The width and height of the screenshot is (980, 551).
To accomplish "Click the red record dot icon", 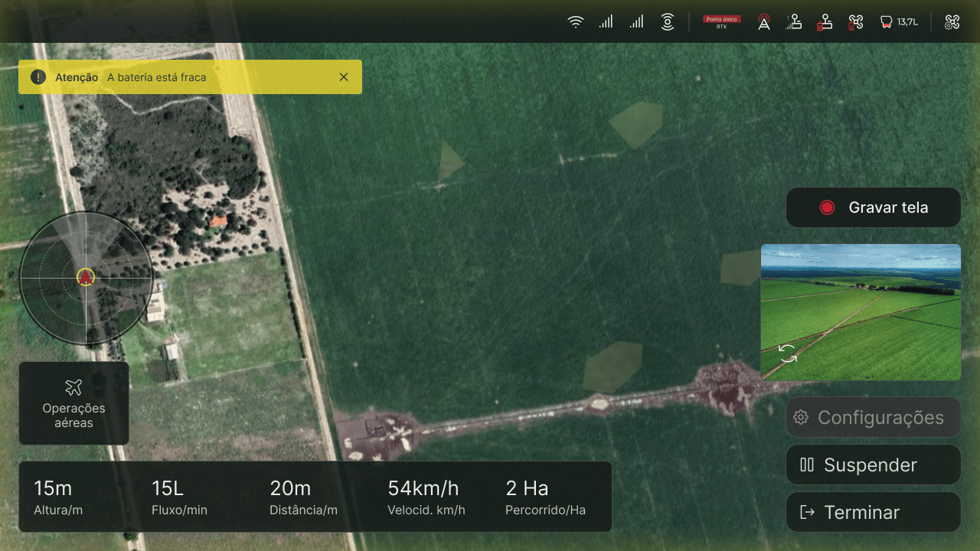I will coord(827,207).
